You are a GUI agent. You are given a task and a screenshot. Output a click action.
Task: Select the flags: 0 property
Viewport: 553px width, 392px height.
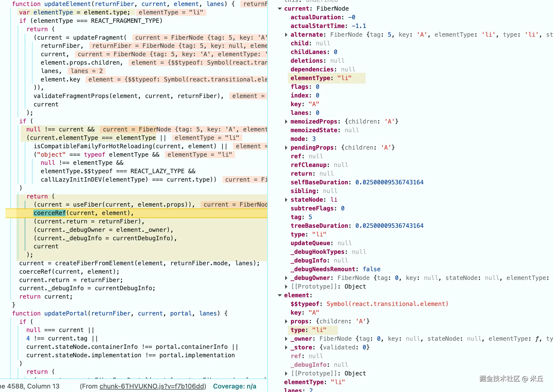tap(305, 87)
